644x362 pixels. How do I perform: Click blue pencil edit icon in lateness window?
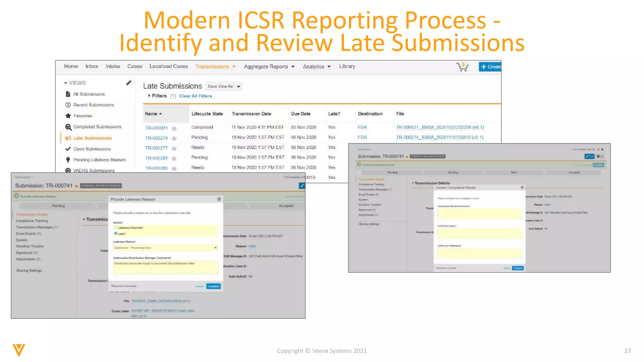(x=302, y=186)
